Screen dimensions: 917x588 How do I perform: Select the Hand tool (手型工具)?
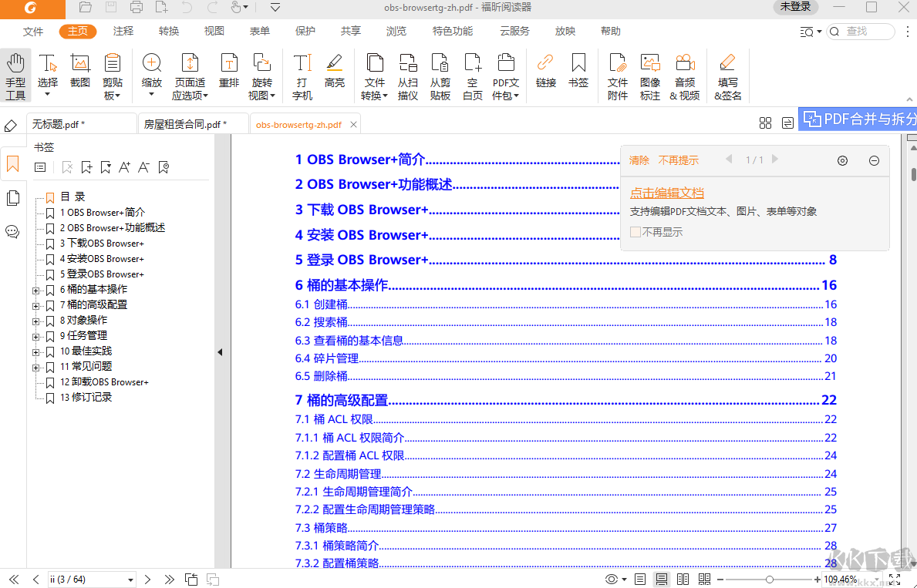15,76
